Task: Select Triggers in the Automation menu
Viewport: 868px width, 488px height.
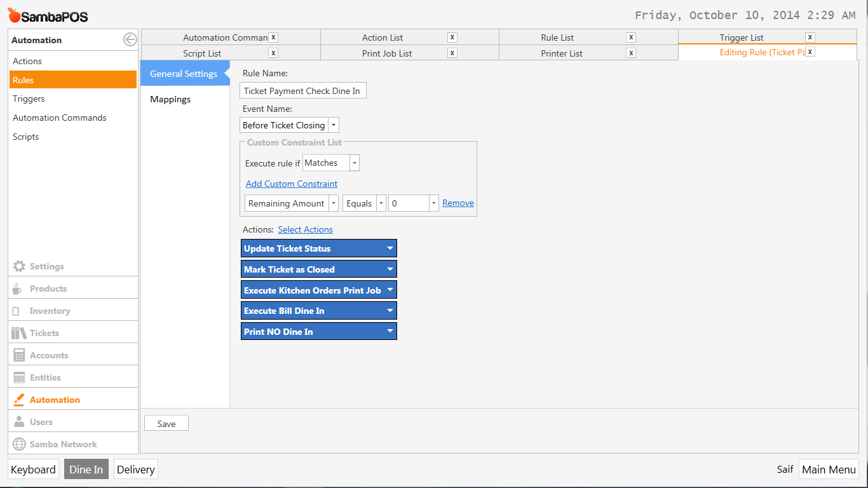Action: (x=29, y=98)
